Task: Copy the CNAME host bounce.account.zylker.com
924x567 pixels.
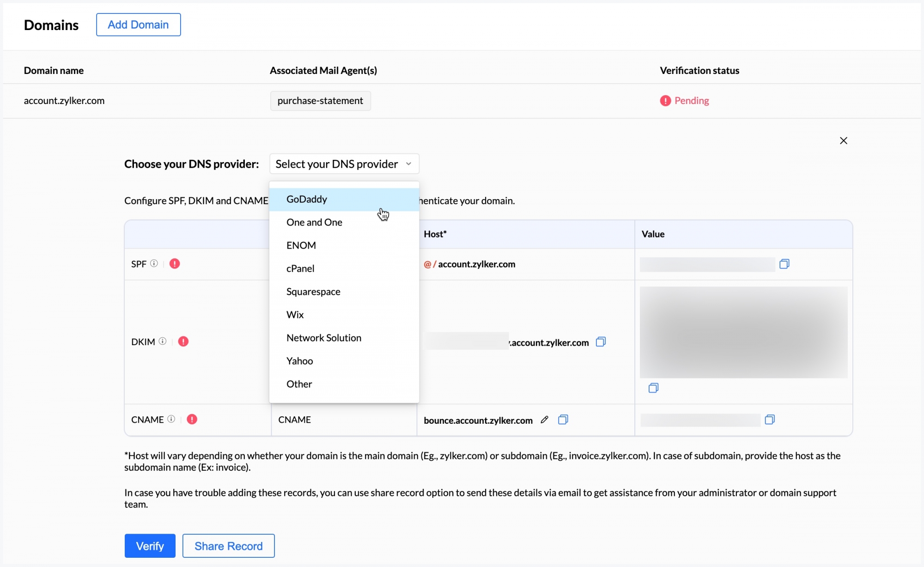Action: tap(563, 420)
